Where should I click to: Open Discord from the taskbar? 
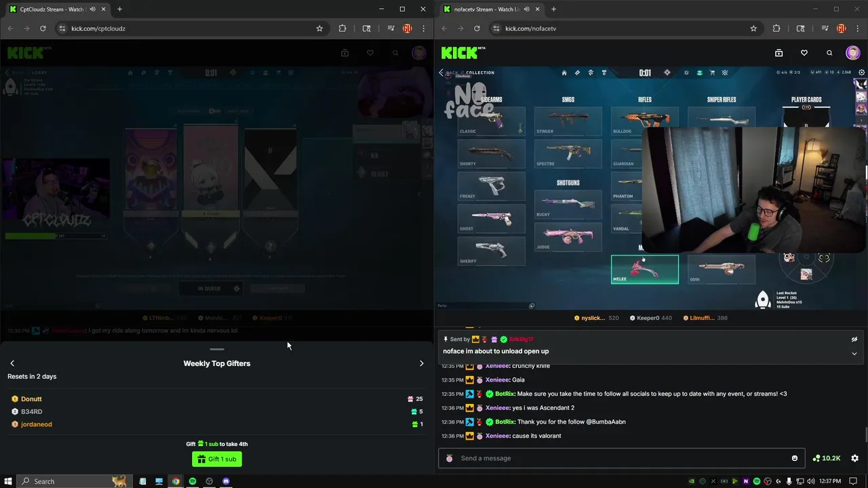(x=226, y=481)
